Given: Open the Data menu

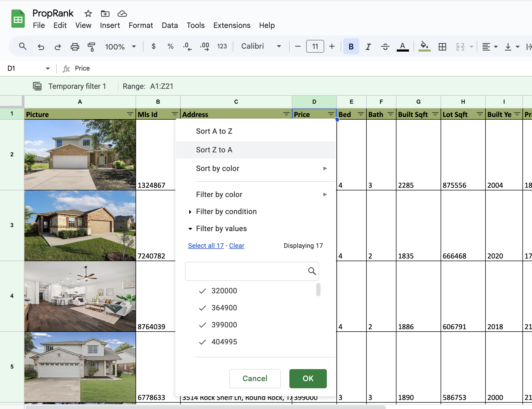Looking at the screenshot, I should 170,25.
